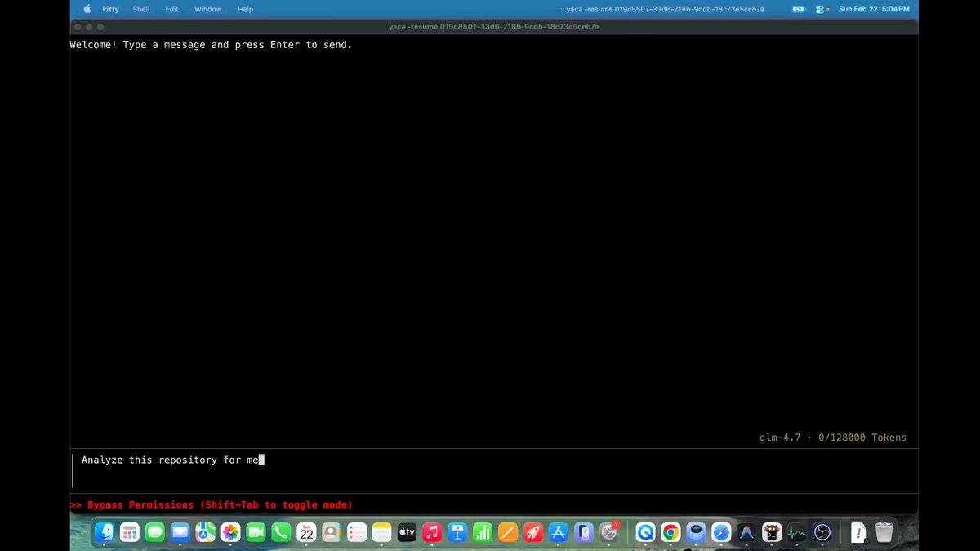Open the Window menu in menu bar
Viewport: 980px width, 551px height.
207,9
